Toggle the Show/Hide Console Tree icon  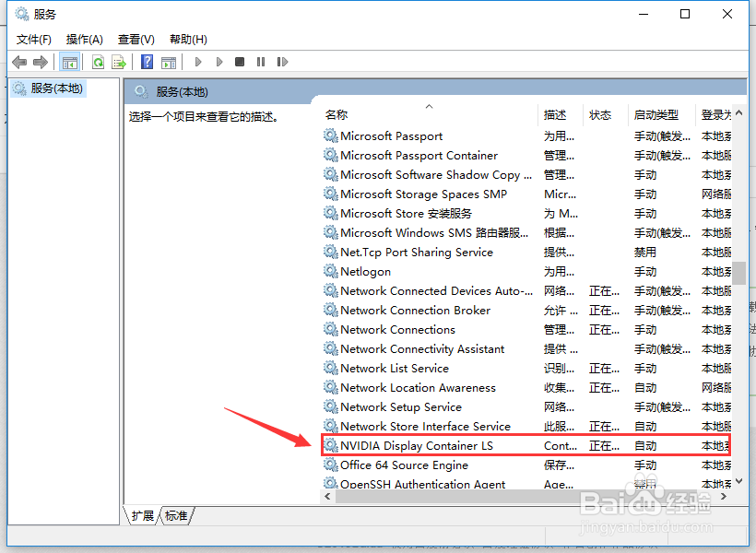pyautogui.click(x=69, y=61)
